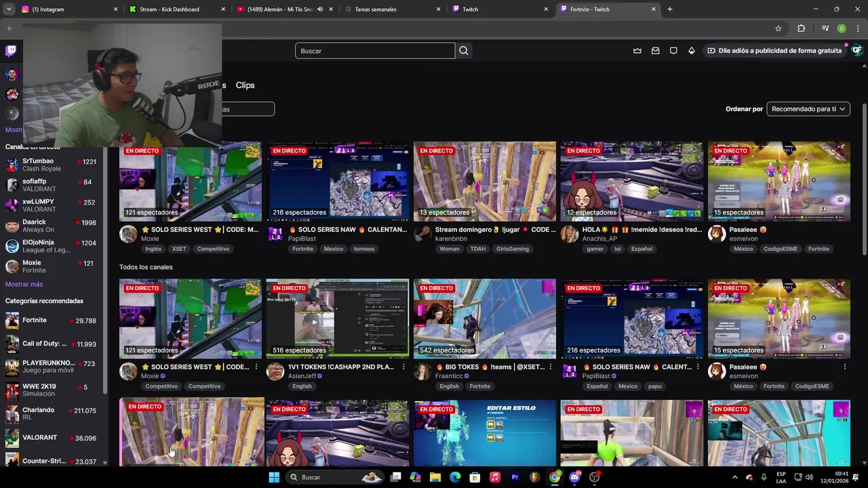
Task: Open the Chrome three-dot menu
Action: pos(858,28)
